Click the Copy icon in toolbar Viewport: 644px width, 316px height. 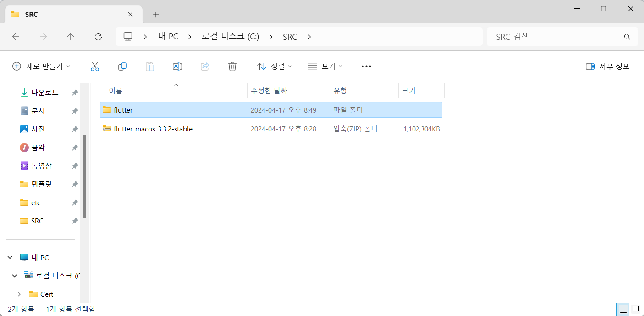(122, 66)
